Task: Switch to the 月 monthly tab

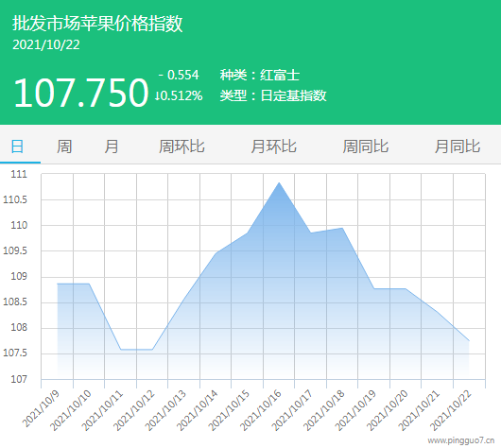Action: click(112, 146)
